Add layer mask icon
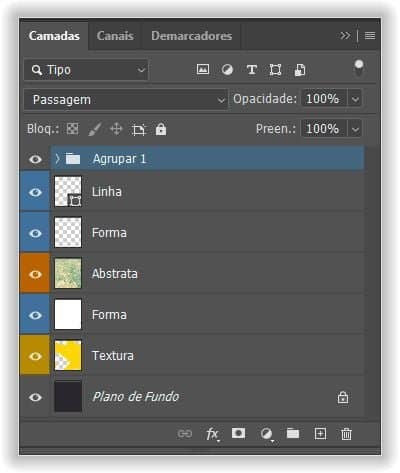This screenshot has width=400, height=473. [x=238, y=433]
